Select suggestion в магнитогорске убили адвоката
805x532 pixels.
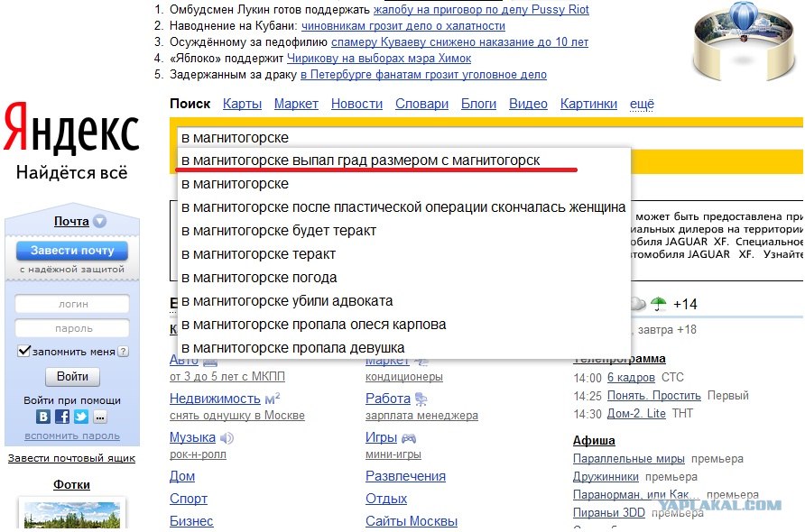[403, 301]
